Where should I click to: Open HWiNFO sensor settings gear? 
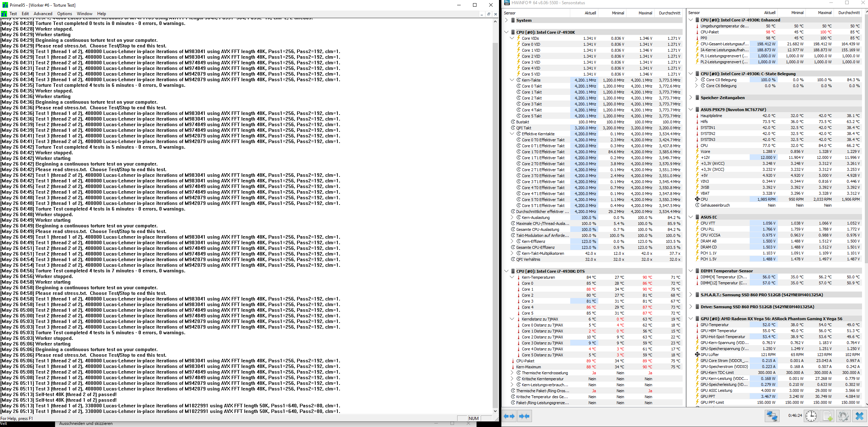click(x=843, y=416)
